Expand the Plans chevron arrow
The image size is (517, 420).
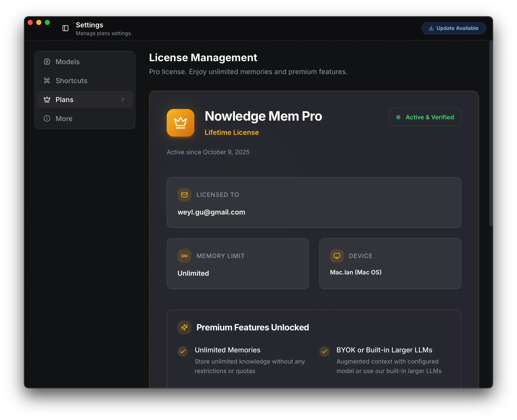(123, 100)
